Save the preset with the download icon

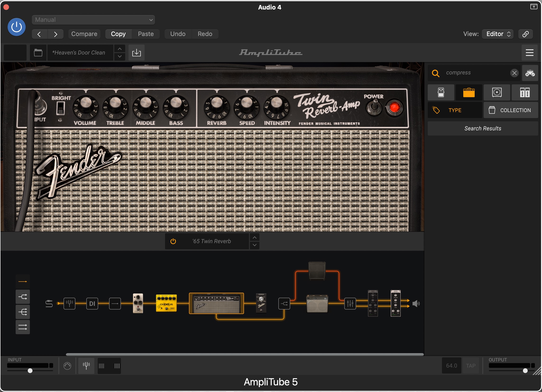(x=137, y=53)
